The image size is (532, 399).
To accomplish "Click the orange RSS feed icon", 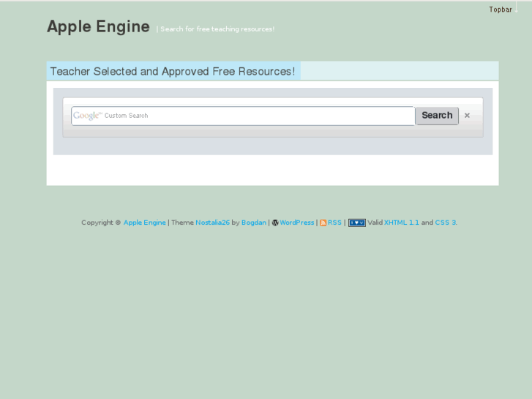I will tap(323, 223).
